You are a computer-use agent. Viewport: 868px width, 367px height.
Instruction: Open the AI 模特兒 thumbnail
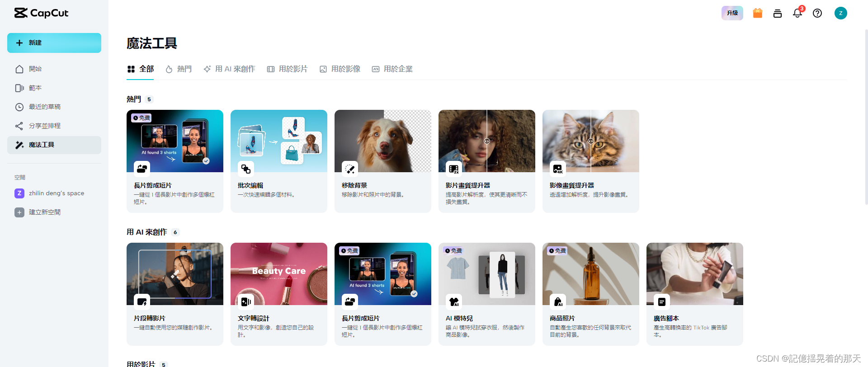487,274
